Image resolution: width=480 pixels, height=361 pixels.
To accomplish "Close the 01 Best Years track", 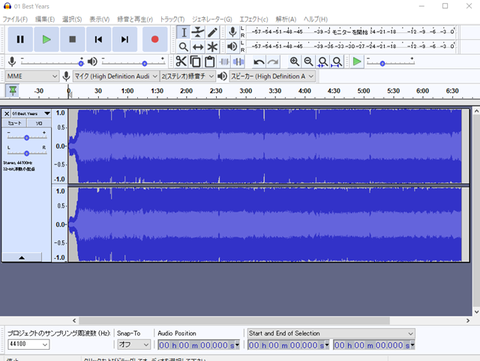I will click(x=6, y=114).
